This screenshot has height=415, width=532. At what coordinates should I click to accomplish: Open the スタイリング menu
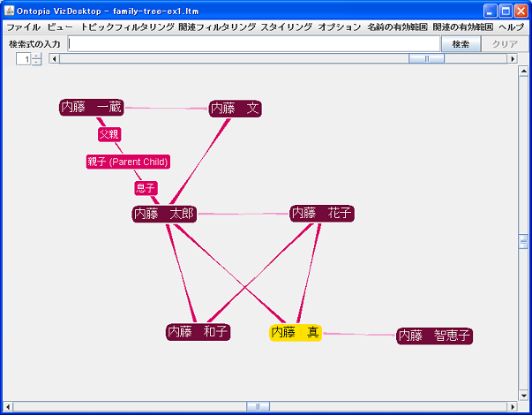[x=287, y=27]
